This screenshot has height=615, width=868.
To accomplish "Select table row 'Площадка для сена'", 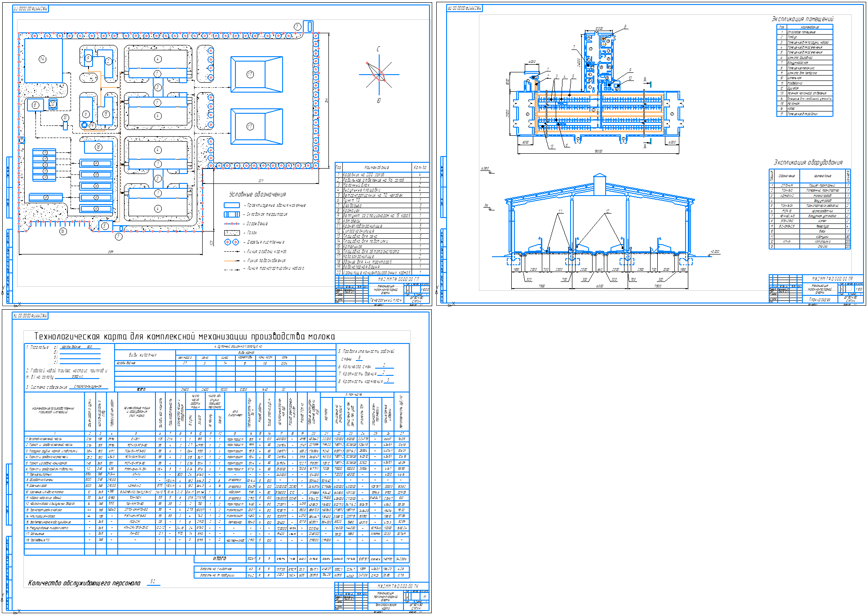I will click(382, 236).
